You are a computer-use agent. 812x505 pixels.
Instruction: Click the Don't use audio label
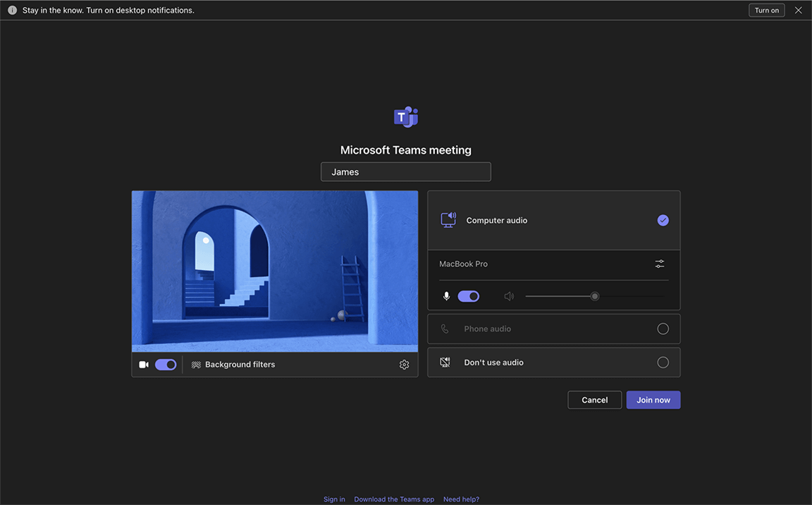(x=493, y=363)
